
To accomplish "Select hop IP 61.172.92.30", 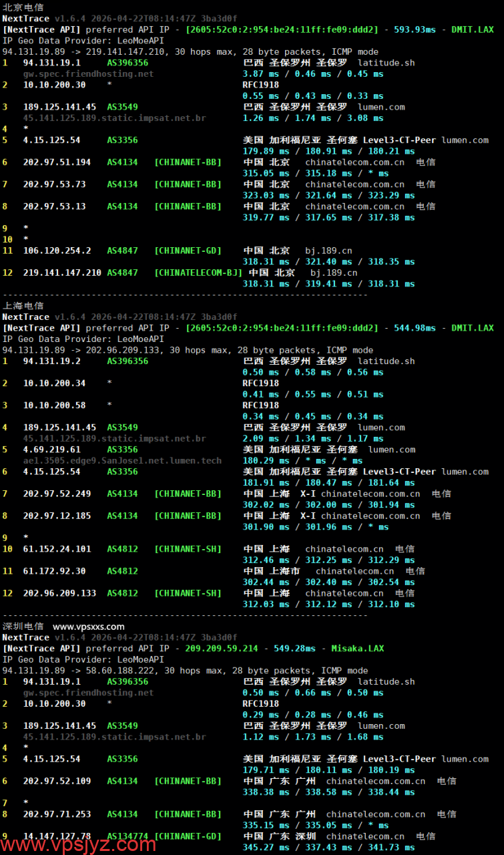I will click(x=54, y=571).
